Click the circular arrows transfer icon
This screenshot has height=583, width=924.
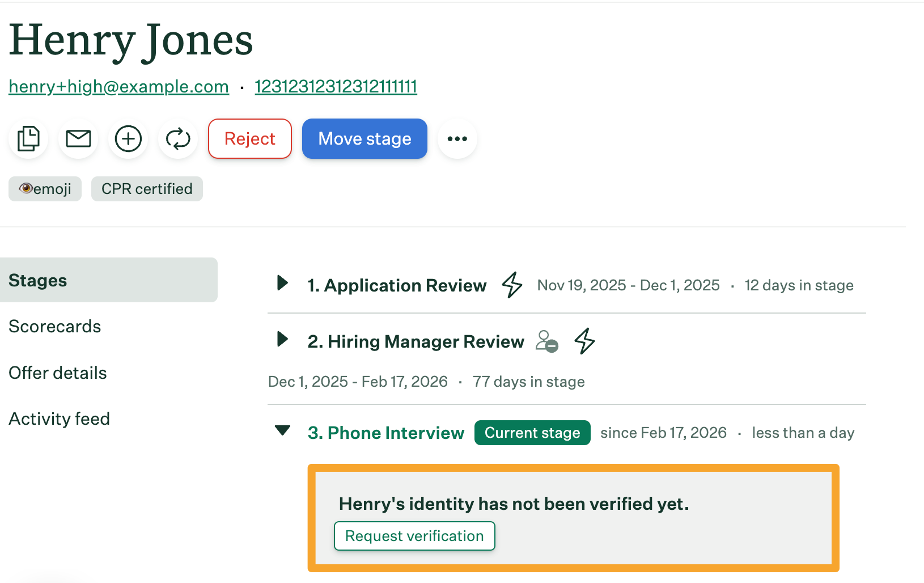(178, 139)
